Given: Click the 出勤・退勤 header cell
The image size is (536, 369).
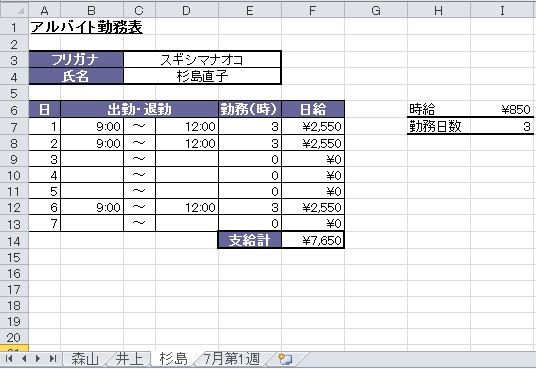Looking at the screenshot, I should coord(139,109).
